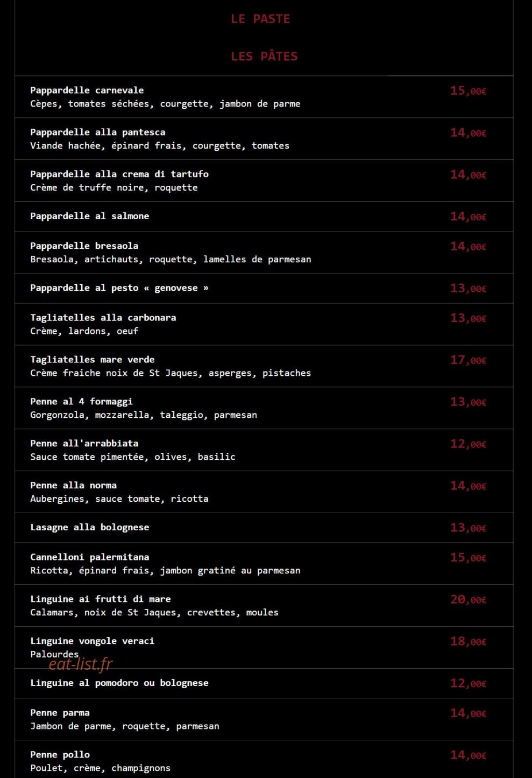
Task: Click the 17,00€ price of Tagliatelles mare verde
Action: (x=468, y=360)
